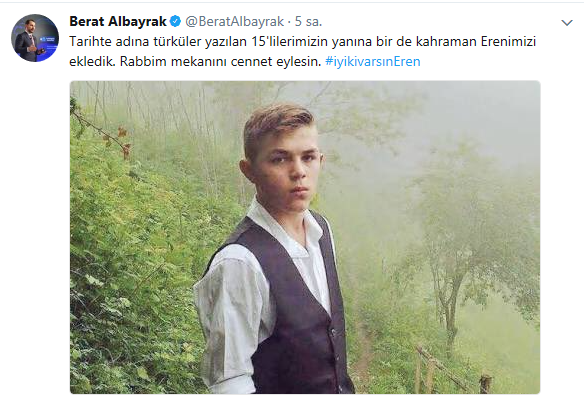
Task: Click the tweet's first line starting 'Tarihte adına'
Action: click(x=302, y=41)
